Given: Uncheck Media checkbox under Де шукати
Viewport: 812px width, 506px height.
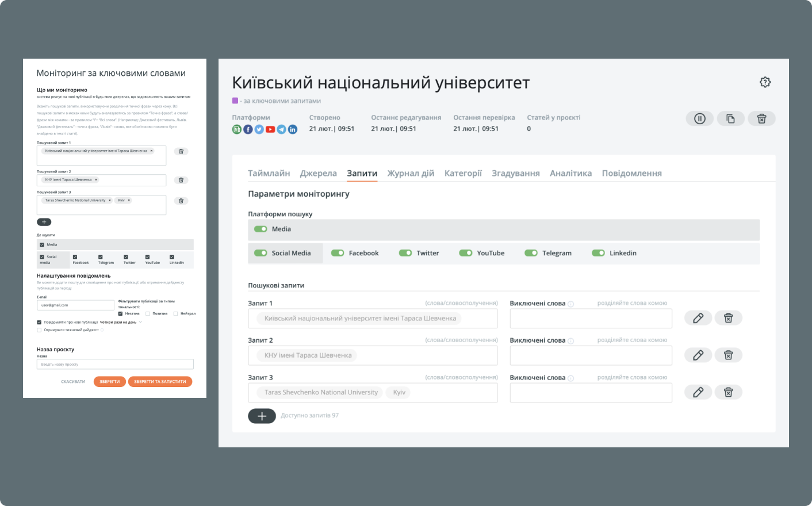Looking at the screenshot, I should (x=42, y=244).
